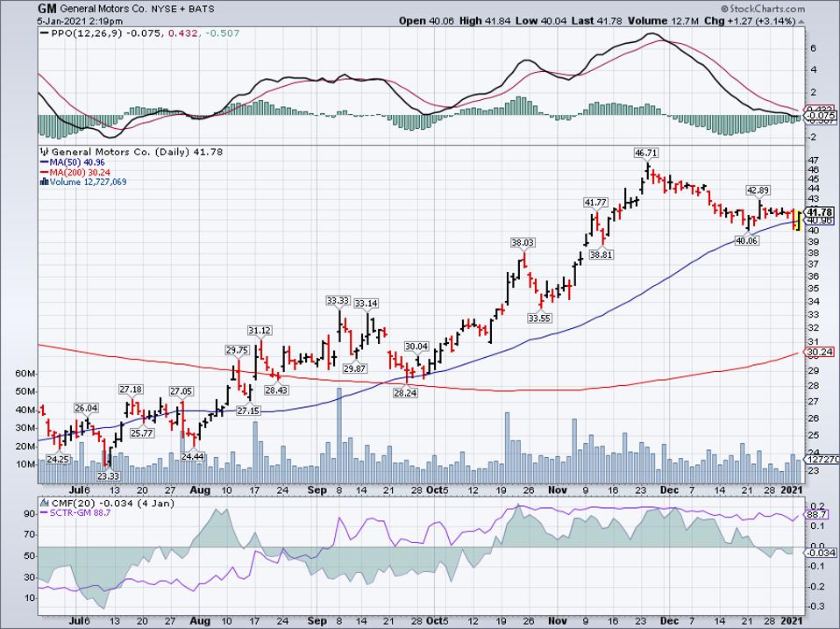Click the 24.44 price label

coord(192,456)
